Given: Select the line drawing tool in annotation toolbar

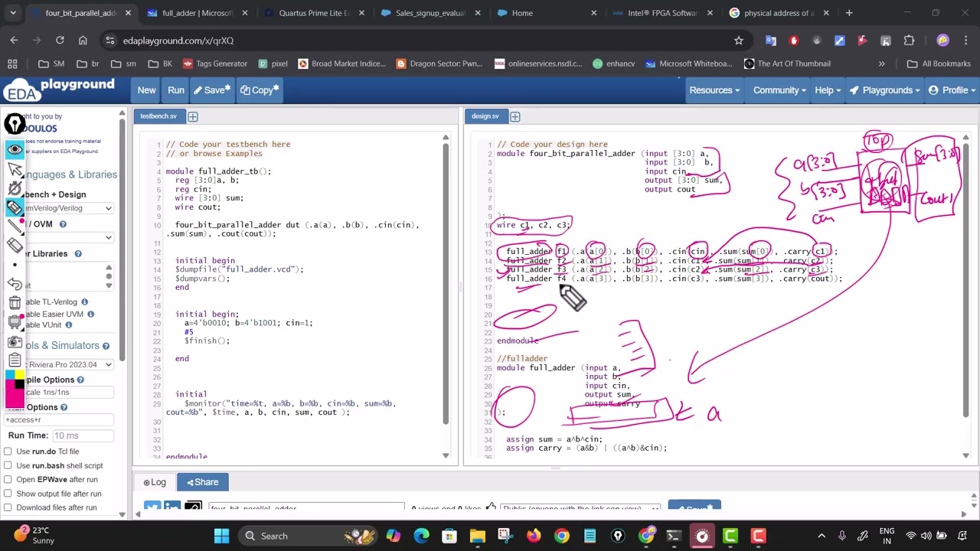Looking at the screenshot, I should (x=15, y=226).
